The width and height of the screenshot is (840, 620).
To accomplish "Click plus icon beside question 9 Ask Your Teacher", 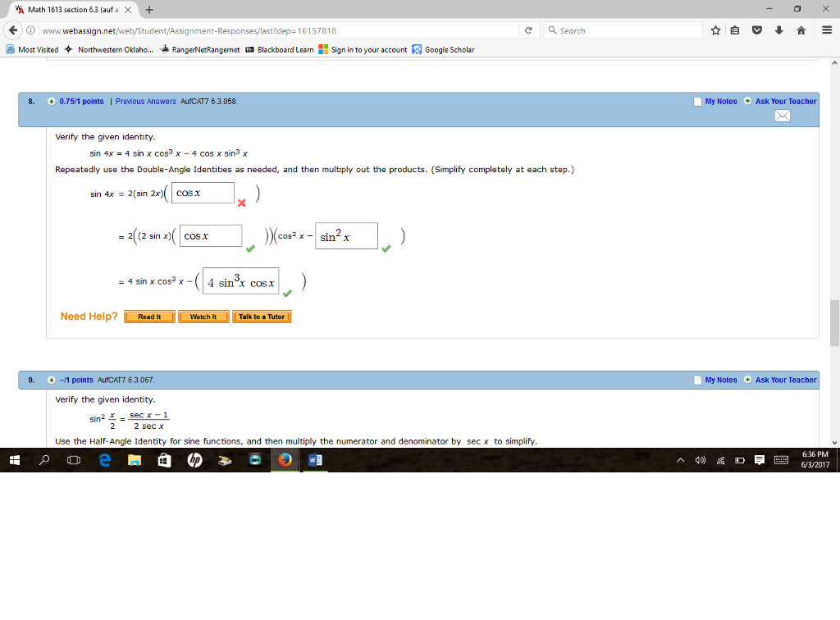I will coord(747,381).
